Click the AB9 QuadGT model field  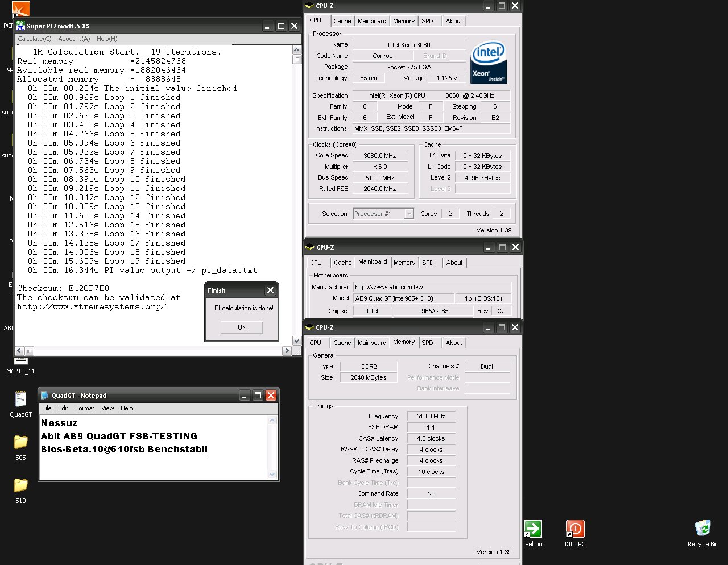click(x=403, y=298)
